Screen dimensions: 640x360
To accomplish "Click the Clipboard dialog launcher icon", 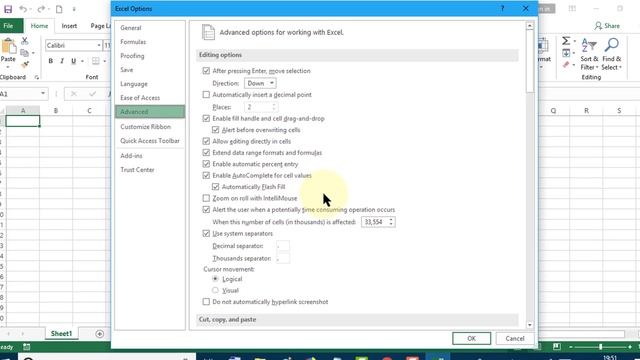I will coord(37,77).
